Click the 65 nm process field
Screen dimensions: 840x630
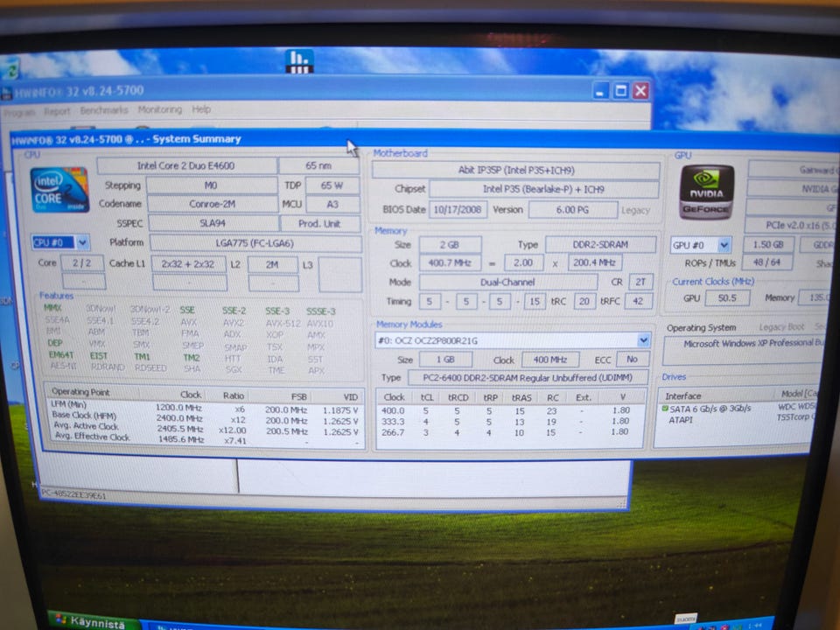[318, 165]
